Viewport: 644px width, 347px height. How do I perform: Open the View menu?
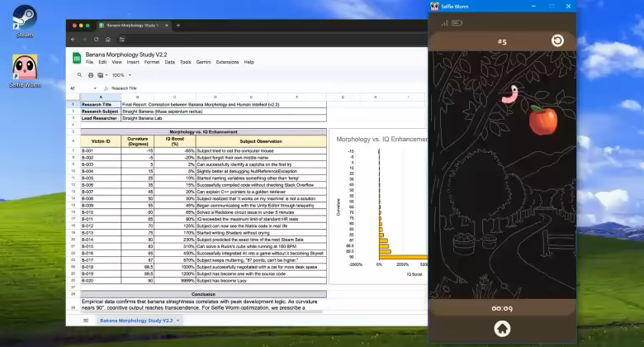pyautogui.click(x=116, y=62)
